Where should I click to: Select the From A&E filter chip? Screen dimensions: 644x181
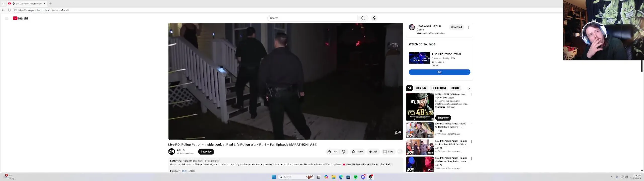421,88
